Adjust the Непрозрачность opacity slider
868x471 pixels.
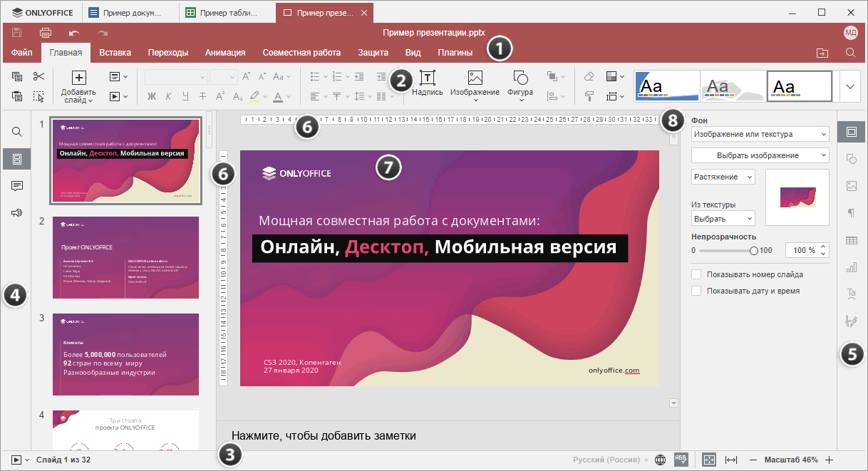click(x=726, y=251)
